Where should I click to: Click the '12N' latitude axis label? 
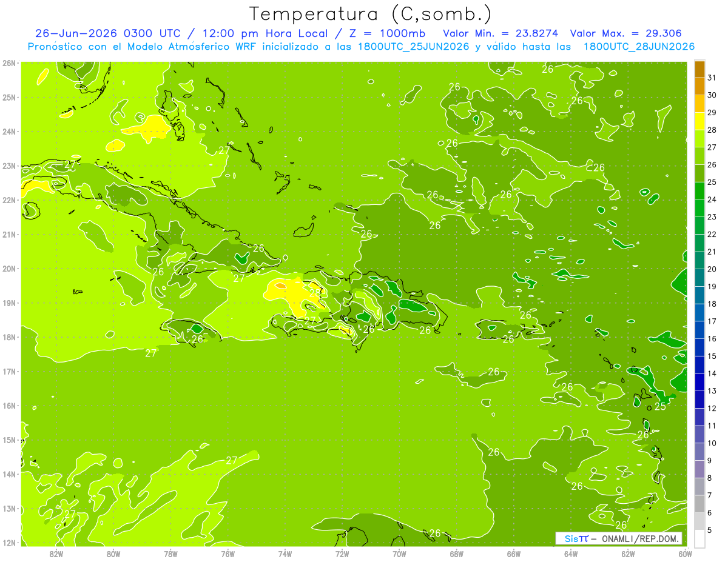pyautogui.click(x=9, y=543)
